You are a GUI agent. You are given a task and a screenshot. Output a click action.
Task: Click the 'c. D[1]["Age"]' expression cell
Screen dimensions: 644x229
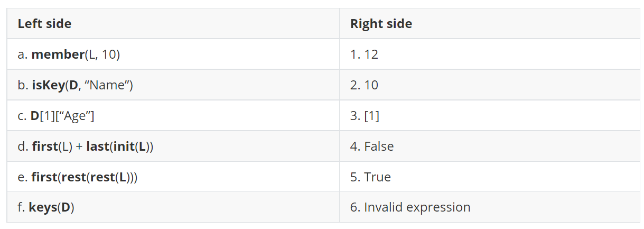point(56,116)
